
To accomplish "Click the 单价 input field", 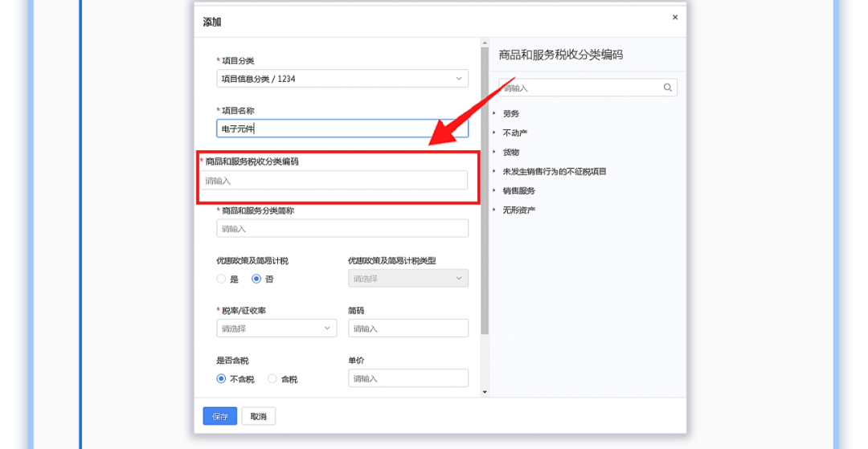I will [407, 378].
